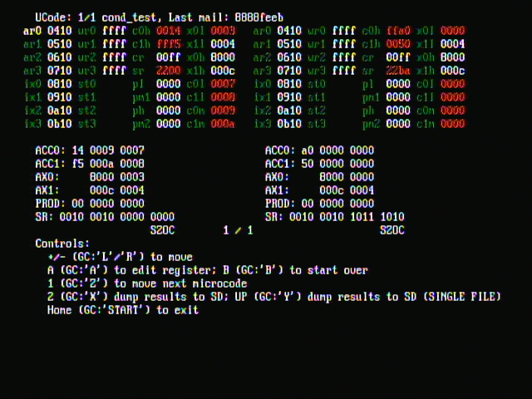The width and height of the screenshot is (532, 399).
Task: Click the 'Home to exit' control hint
Action: point(123,310)
